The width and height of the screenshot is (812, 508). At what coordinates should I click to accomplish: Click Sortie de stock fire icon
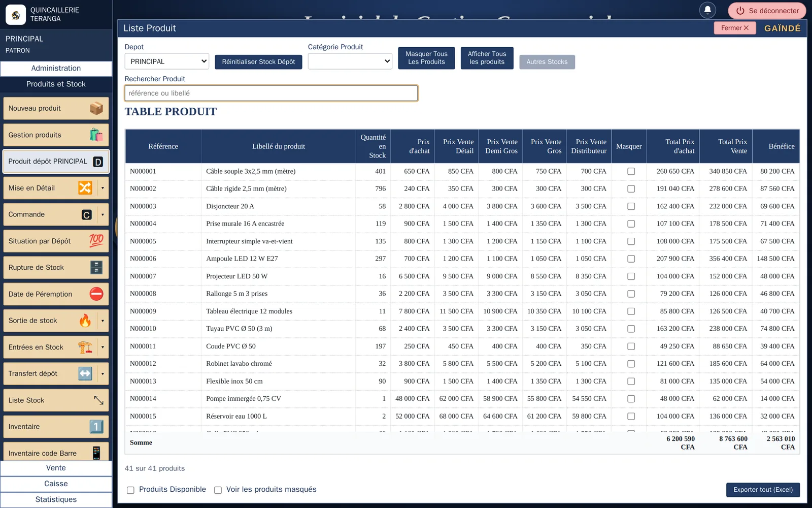(85, 321)
